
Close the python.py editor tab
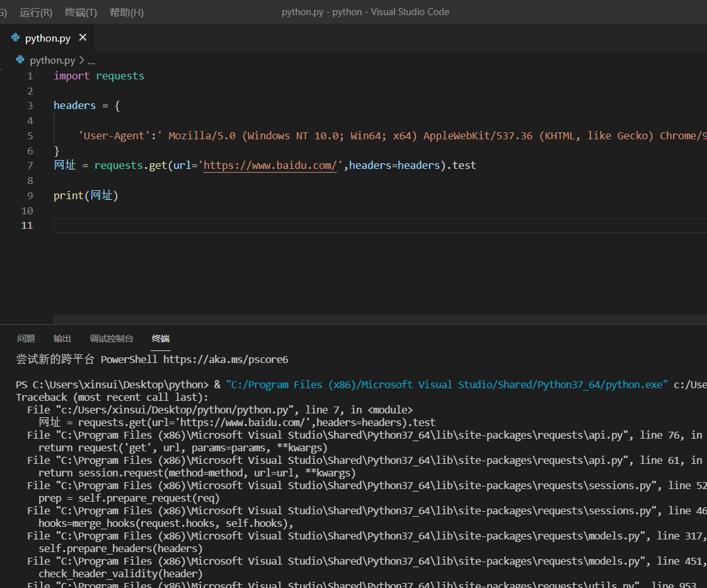tap(83, 38)
